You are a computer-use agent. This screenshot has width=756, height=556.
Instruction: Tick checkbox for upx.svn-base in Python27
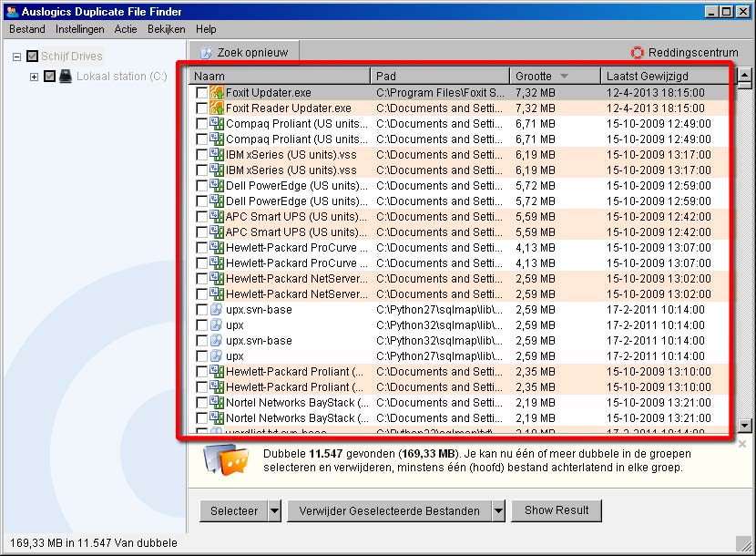pyautogui.click(x=202, y=309)
